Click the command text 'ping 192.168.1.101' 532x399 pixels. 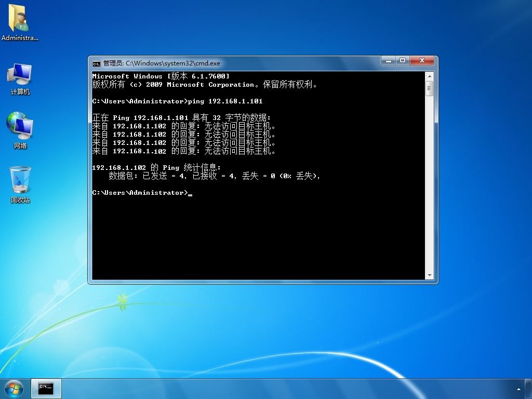[225, 101]
